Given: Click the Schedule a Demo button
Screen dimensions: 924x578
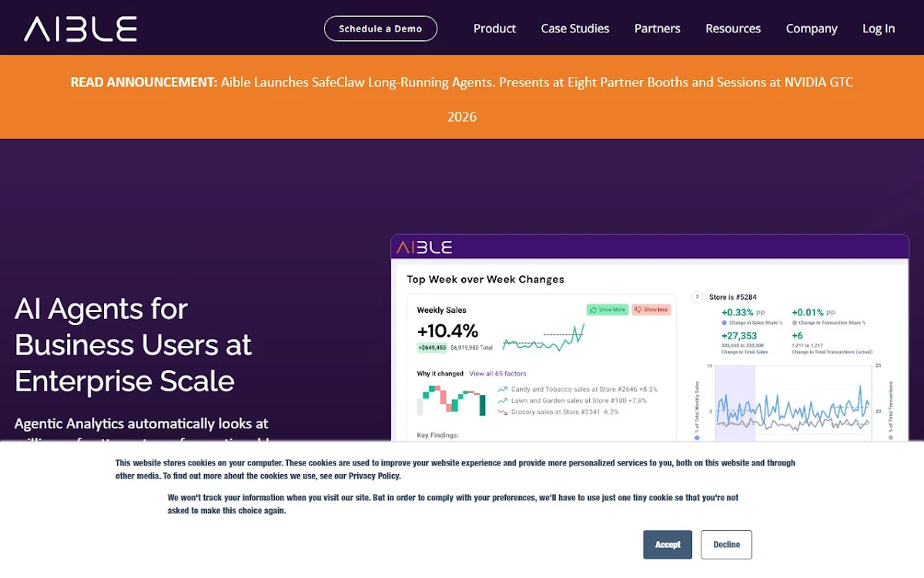Looking at the screenshot, I should coord(380,29).
